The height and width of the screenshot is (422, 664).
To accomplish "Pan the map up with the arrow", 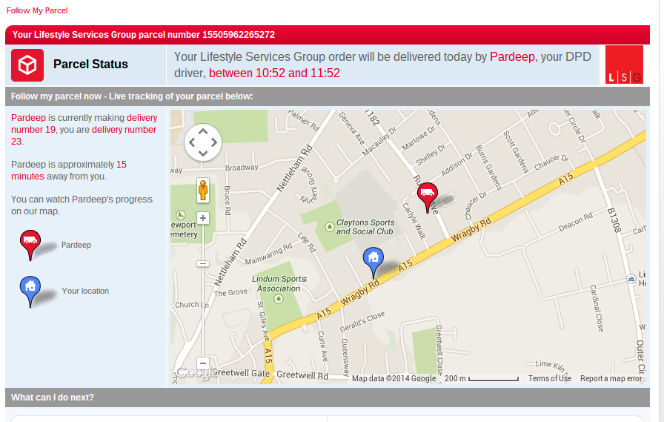I will (x=203, y=132).
